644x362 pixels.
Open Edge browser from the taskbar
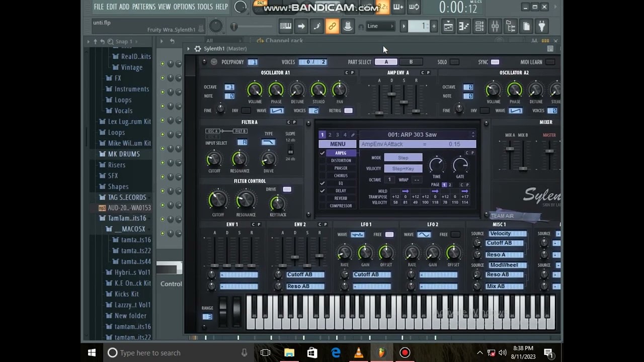[336, 352]
